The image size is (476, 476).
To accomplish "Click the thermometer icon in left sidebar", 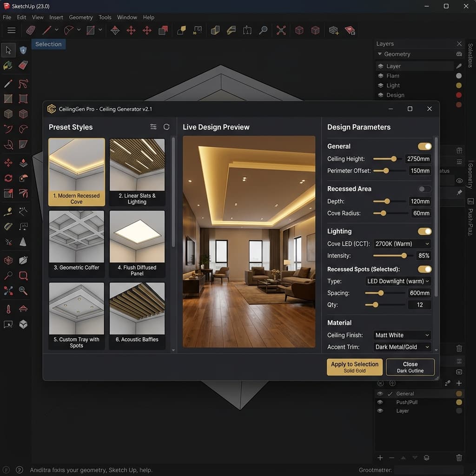I will click(x=8, y=309).
